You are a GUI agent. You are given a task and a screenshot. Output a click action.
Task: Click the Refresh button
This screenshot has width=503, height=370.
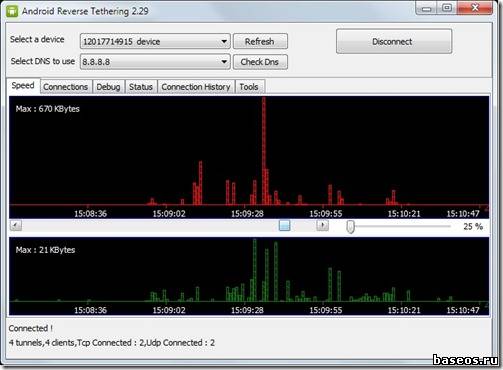(x=260, y=42)
